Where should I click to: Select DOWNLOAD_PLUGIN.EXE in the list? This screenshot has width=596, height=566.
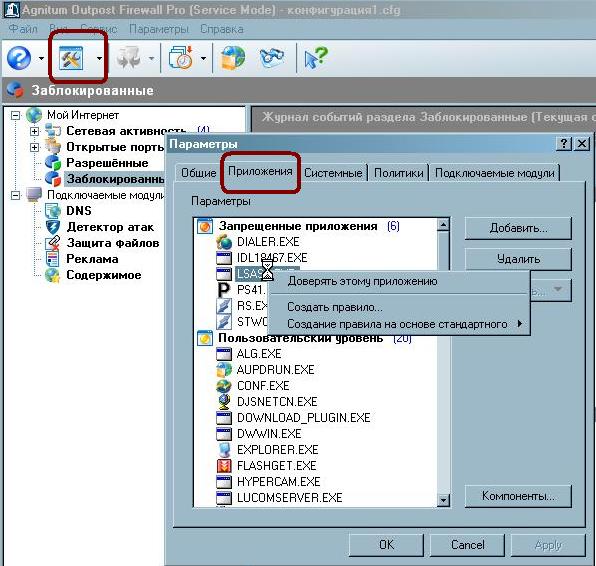[x=303, y=418]
